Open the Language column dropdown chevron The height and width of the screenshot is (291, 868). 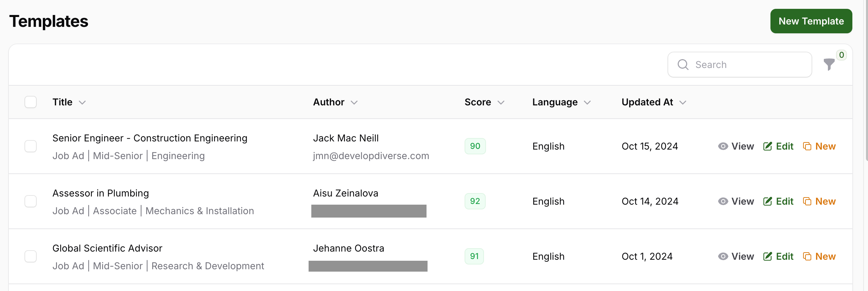coord(587,102)
